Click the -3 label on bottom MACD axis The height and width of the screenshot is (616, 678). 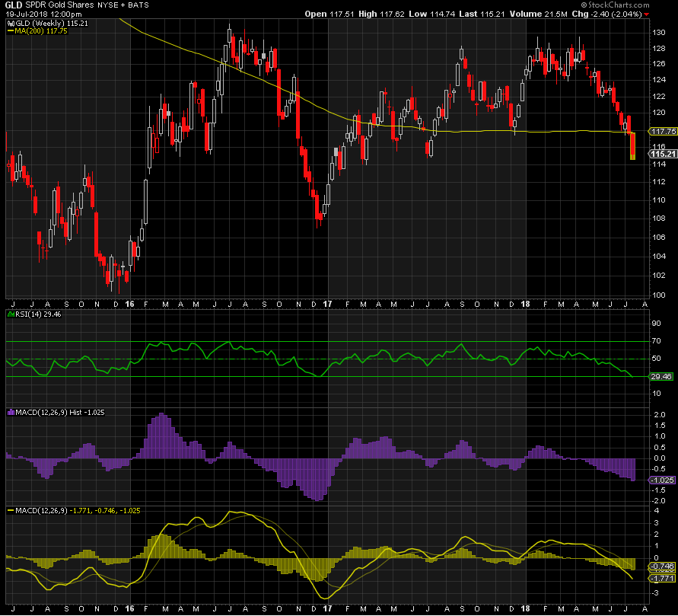pos(655,592)
